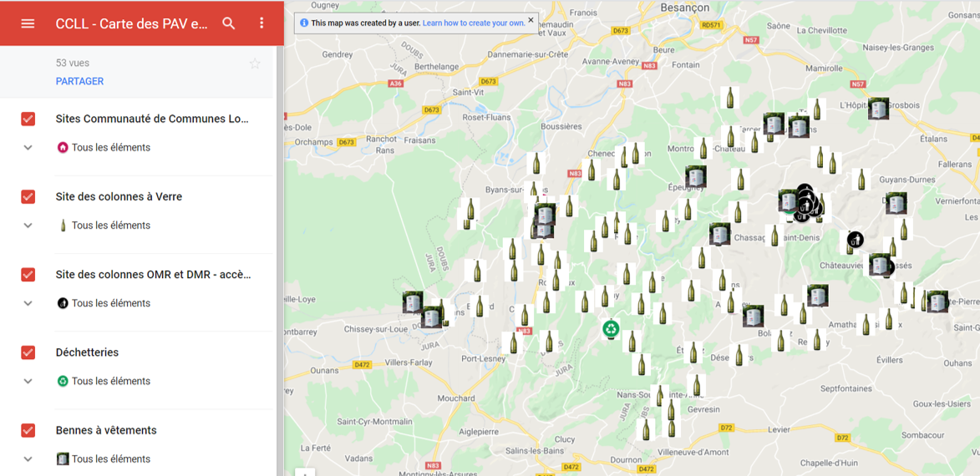Click Sites Communauté de Communes layer title
Image resolution: width=980 pixels, height=476 pixels.
pos(152,119)
